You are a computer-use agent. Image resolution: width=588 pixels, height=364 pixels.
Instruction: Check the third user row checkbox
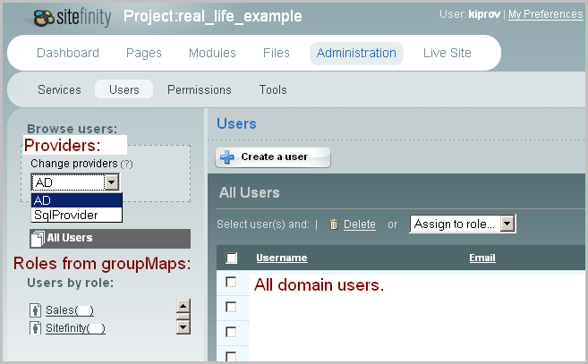coord(231,332)
